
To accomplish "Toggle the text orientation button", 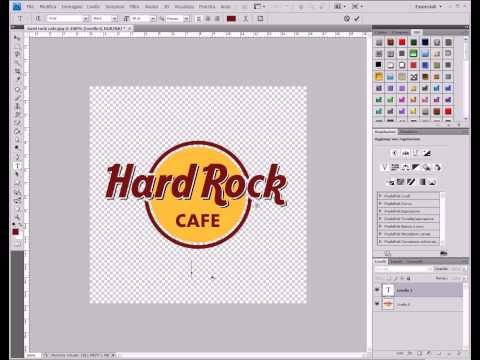I will pyautogui.click(x=38, y=19).
